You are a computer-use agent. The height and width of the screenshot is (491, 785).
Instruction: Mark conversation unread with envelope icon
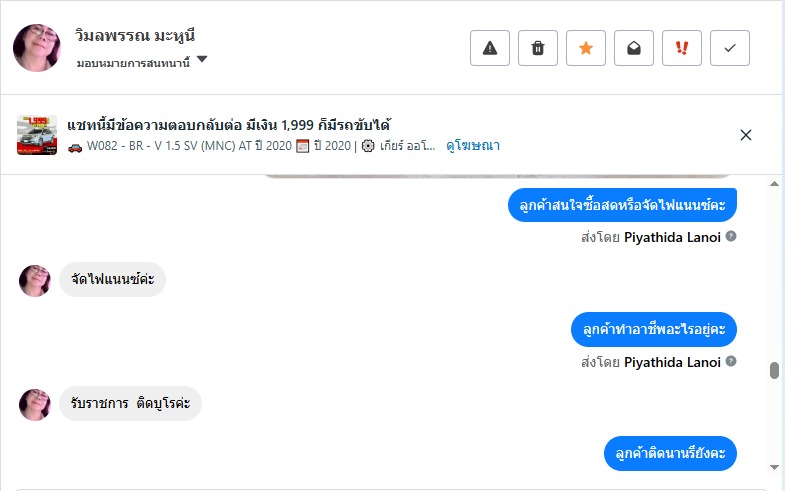tap(634, 48)
